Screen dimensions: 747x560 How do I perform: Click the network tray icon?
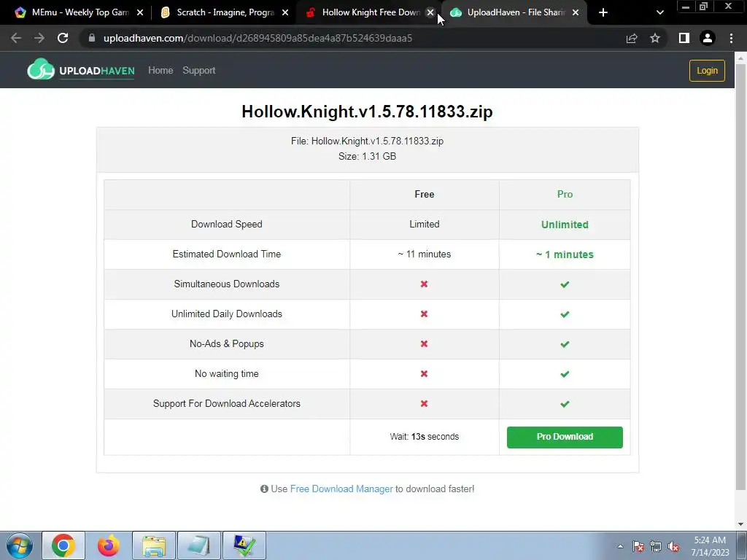point(656,546)
